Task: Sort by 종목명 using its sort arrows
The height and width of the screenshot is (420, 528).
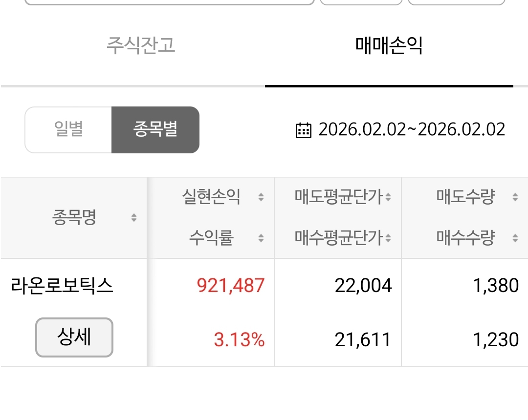Action: click(x=134, y=218)
